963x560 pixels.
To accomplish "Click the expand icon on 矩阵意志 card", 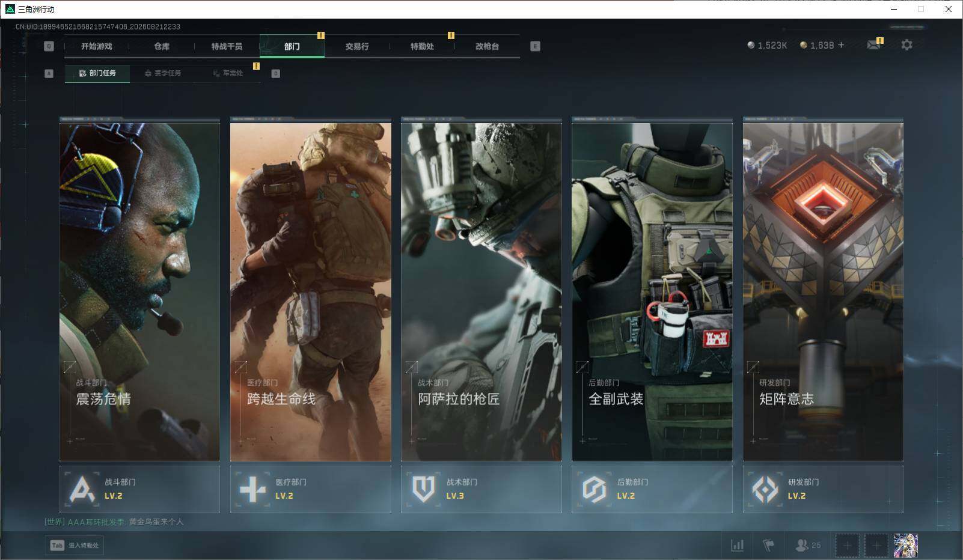I will (753, 367).
